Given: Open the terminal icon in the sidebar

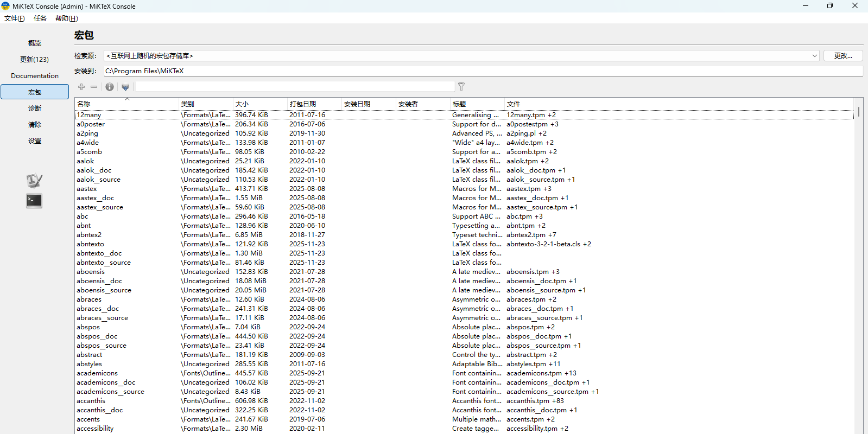Looking at the screenshot, I should [34, 201].
